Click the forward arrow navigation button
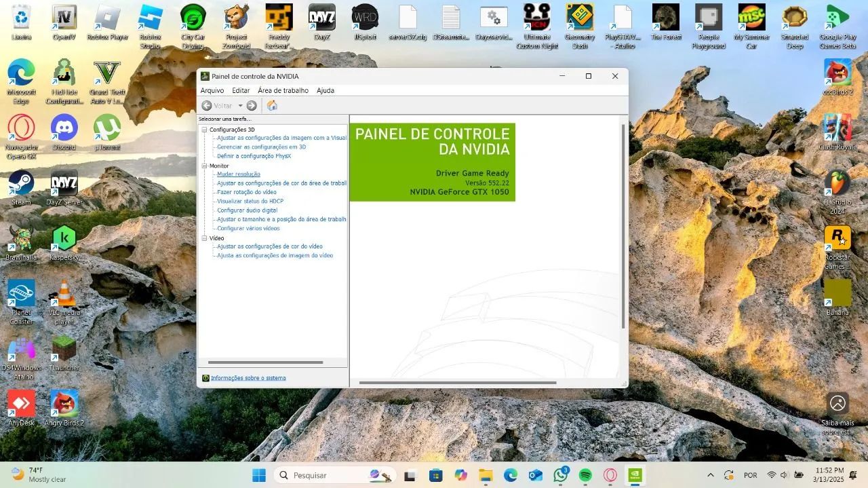Screen dimensions: 868x488 252,105
